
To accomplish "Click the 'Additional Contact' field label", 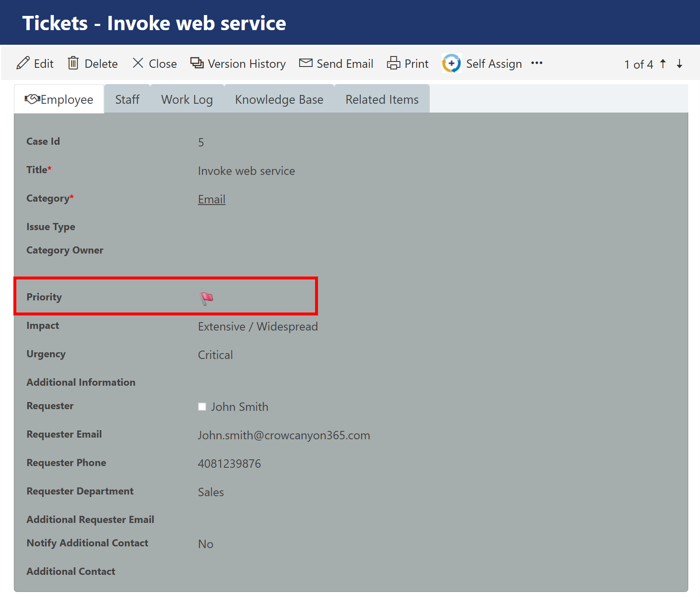I will click(71, 571).
